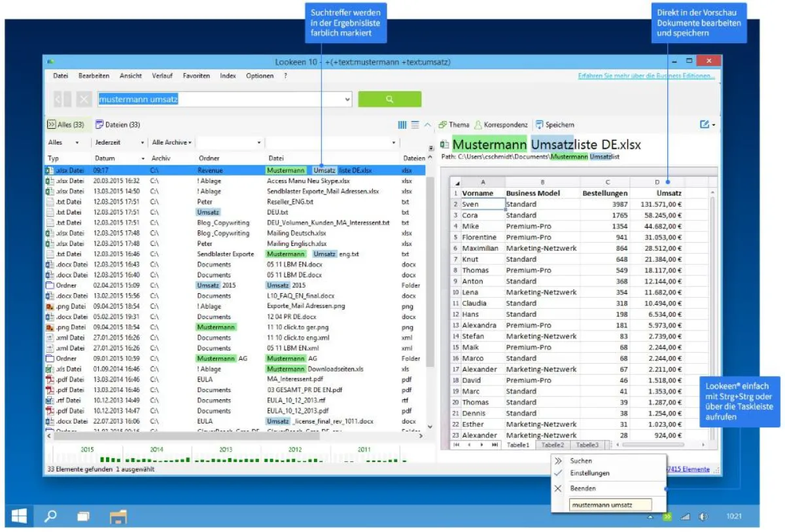Toggle the Dateien (33) filter button
The image size is (785, 532).
[x=118, y=124]
